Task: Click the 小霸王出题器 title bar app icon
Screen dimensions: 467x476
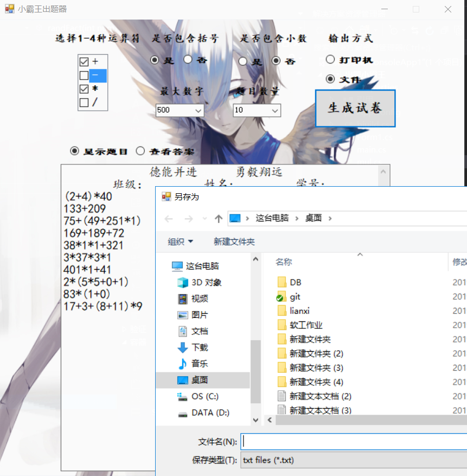Action: click(10, 9)
